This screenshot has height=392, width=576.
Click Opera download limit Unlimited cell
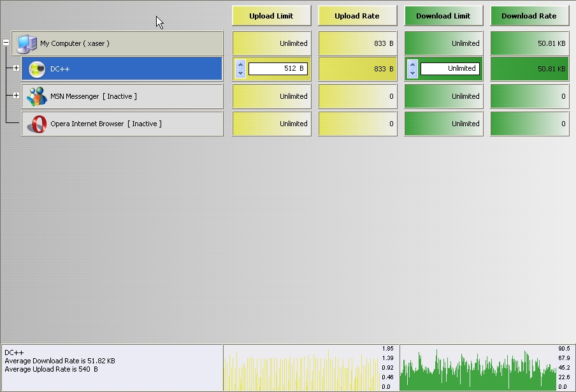pyautogui.click(x=443, y=124)
